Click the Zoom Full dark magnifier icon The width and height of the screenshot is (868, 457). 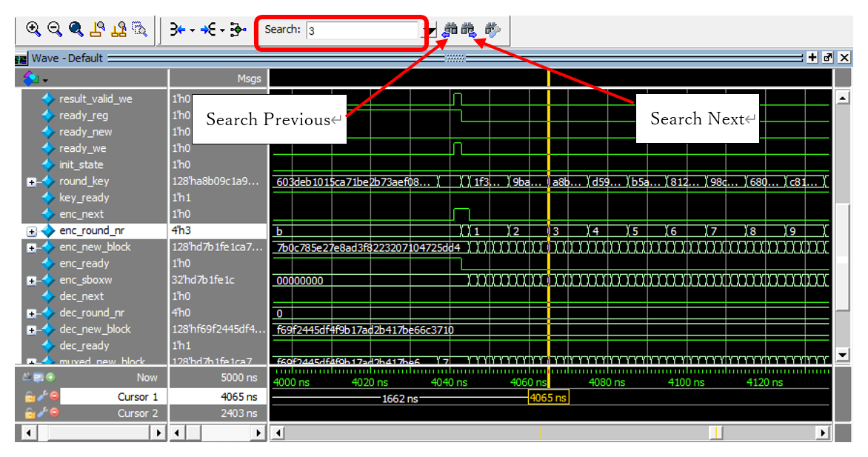point(76,29)
